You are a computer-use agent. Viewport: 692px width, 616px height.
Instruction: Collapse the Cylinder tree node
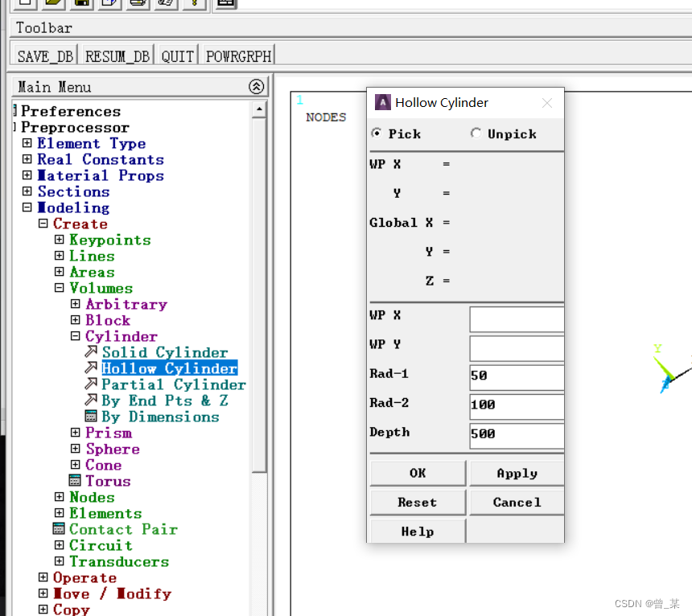[x=75, y=336]
